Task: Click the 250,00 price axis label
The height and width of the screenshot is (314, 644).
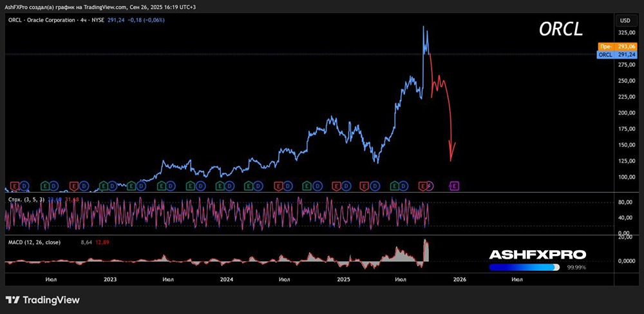Action: [x=627, y=81]
